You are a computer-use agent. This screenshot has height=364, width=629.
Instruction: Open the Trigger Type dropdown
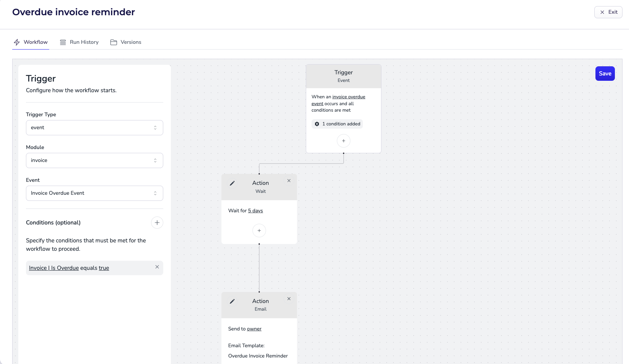(94, 128)
